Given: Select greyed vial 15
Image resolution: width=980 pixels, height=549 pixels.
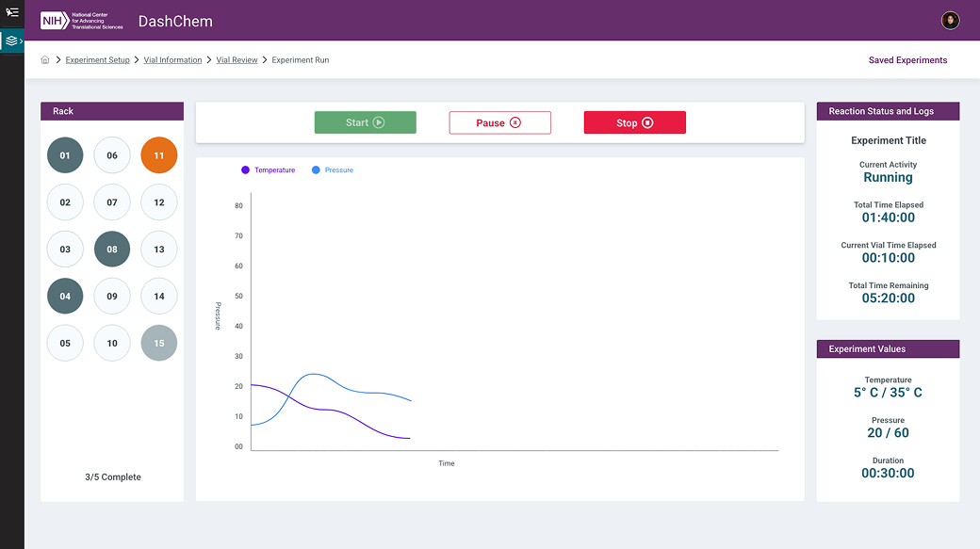Looking at the screenshot, I should click(x=158, y=343).
